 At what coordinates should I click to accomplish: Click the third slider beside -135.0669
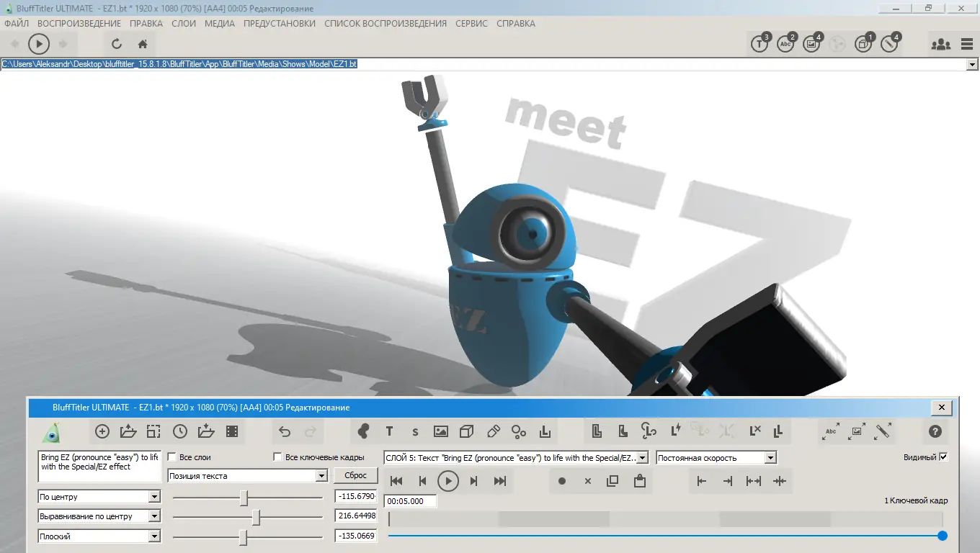[243, 536]
